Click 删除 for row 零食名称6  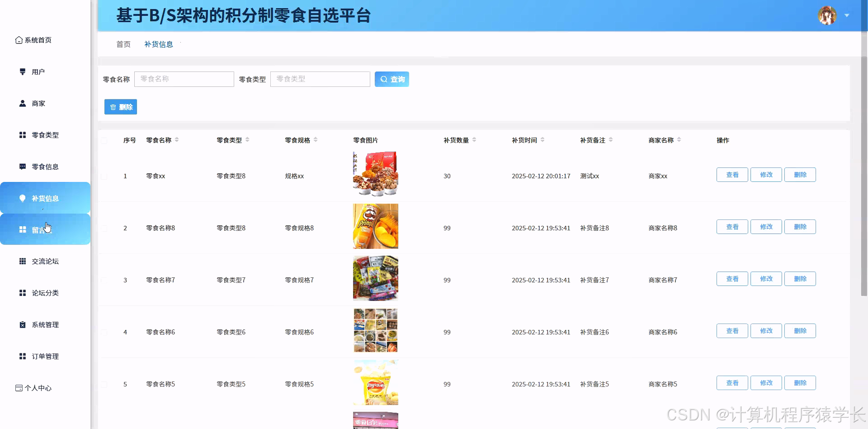pyautogui.click(x=800, y=331)
